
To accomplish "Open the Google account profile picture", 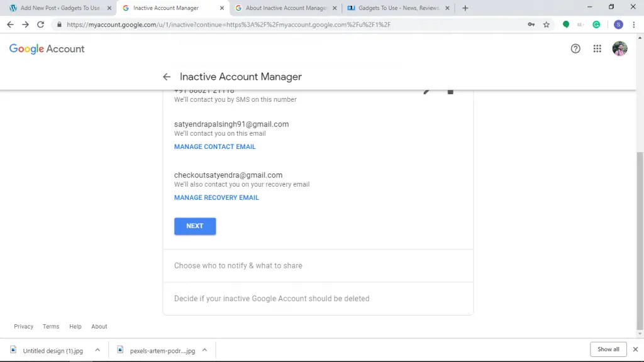I will [619, 48].
